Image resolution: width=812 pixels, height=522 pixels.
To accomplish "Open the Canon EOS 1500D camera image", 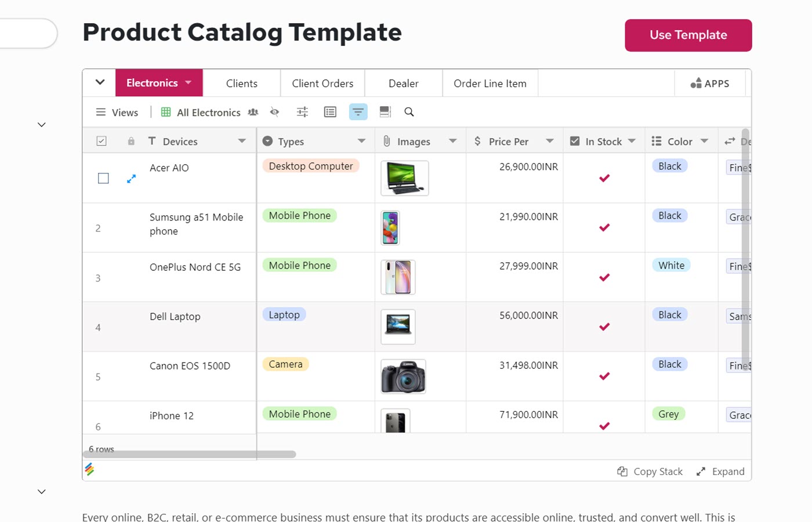I will click(x=403, y=376).
